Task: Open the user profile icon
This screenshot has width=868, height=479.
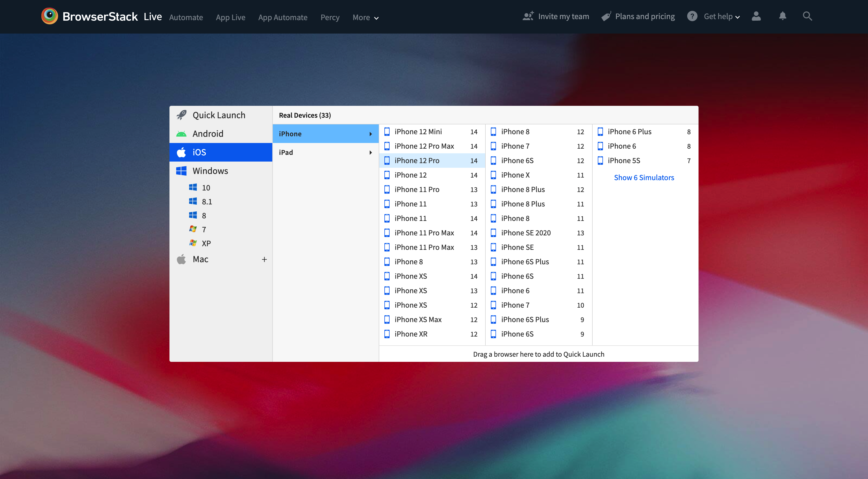Action: pyautogui.click(x=756, y=16)
